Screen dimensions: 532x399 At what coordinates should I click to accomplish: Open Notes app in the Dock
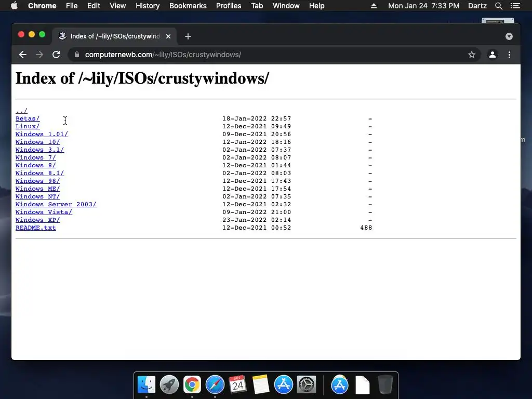pos(261,385)
